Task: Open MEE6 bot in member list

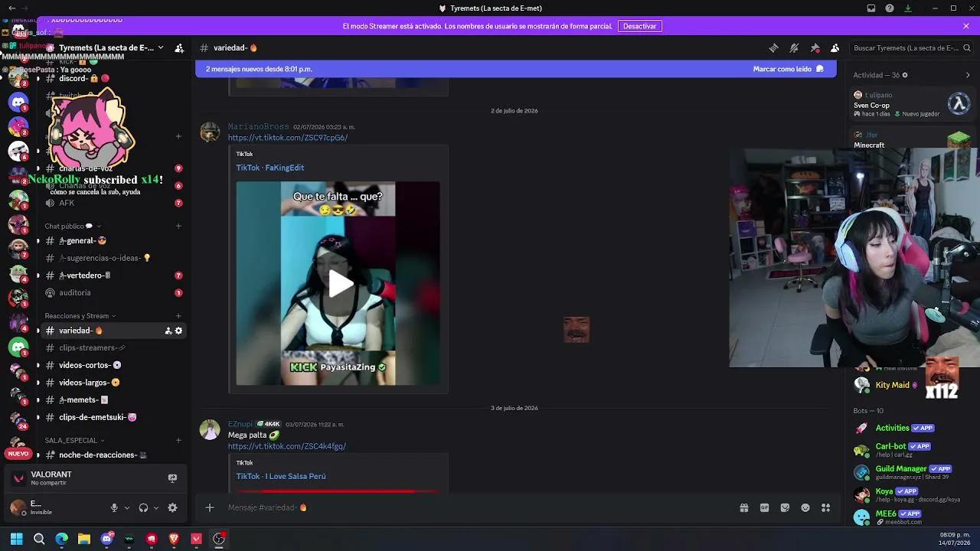Action: pyautogui.click(x=913, y=517)
